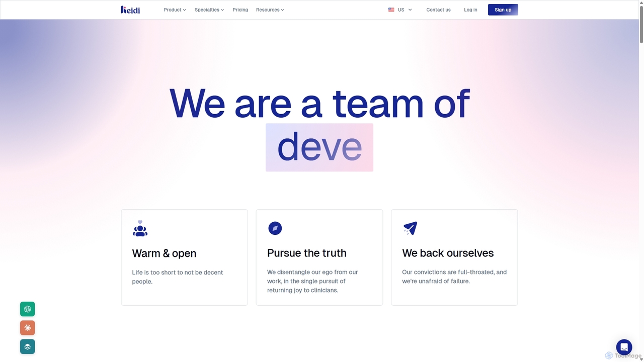Select the Pursue the truth heading
The width and height of the screenshot is (644, 362).
click(307, 253)
